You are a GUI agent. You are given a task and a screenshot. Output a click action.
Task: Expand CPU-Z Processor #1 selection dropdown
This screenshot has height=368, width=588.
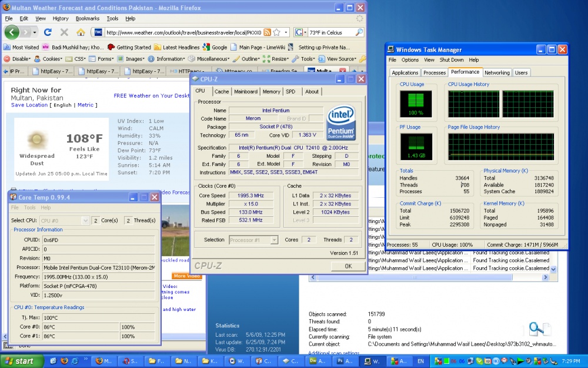(253, 240)
